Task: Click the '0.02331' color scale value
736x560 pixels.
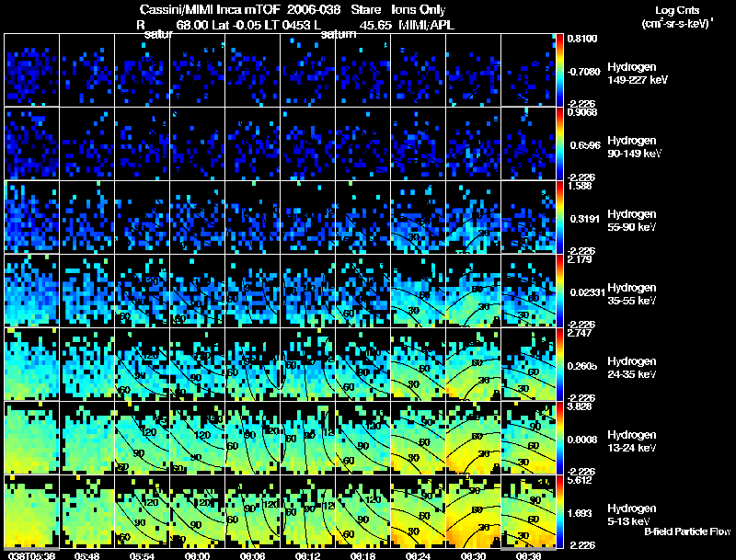Action: 588,292
